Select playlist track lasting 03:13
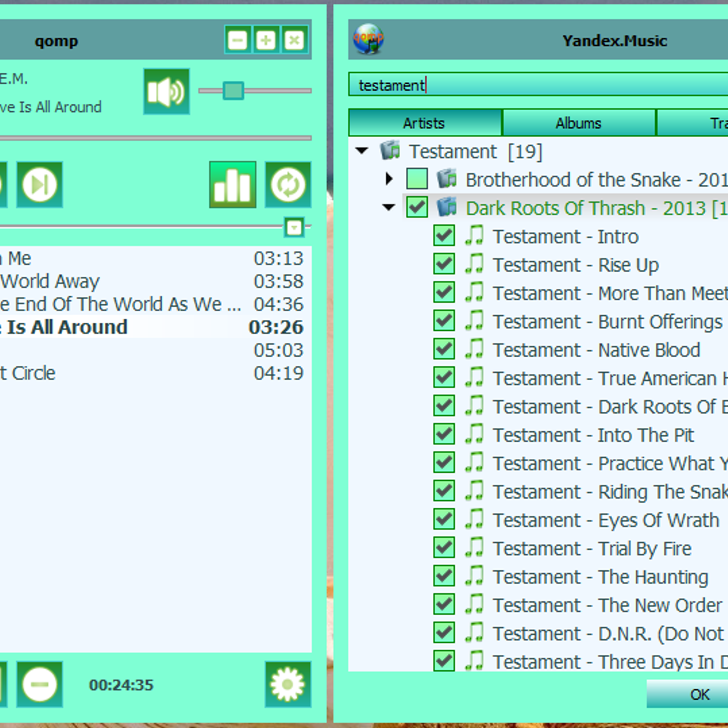 156,258
